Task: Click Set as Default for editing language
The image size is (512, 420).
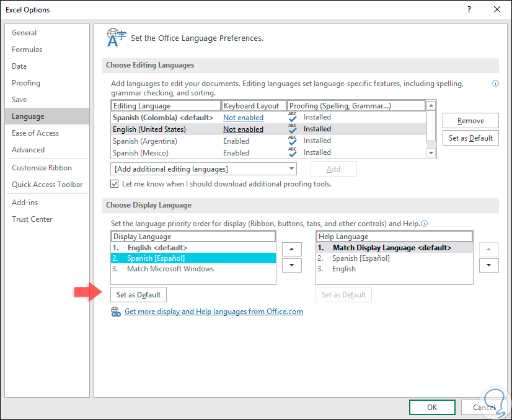Action: (470, 138)
